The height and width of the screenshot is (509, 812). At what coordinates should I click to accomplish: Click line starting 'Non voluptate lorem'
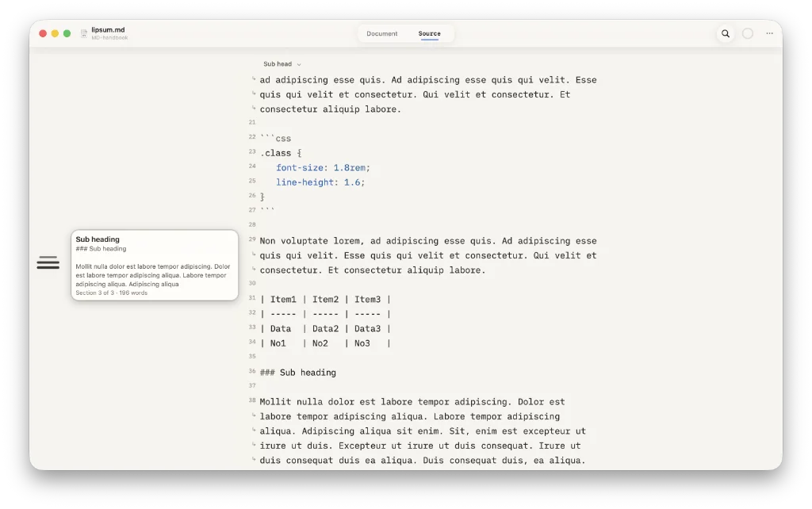[x=428, y=241]
